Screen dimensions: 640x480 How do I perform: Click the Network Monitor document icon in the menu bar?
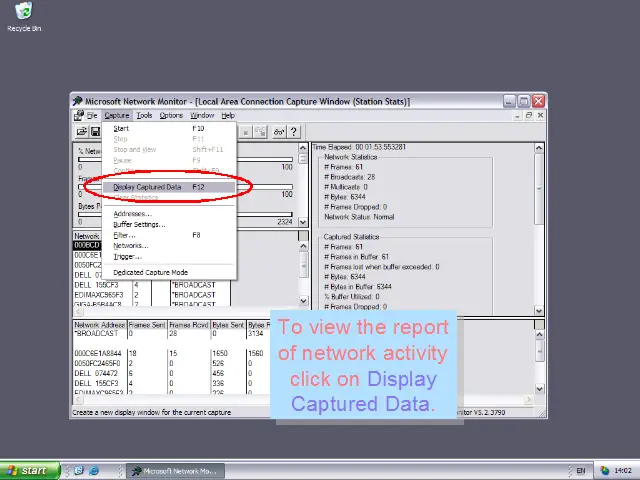pos(79,116)
